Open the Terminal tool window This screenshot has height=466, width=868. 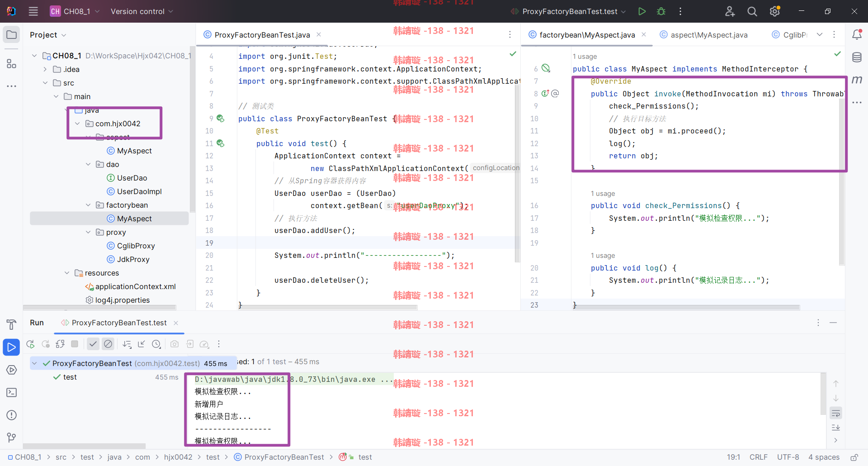coord(12,392)
